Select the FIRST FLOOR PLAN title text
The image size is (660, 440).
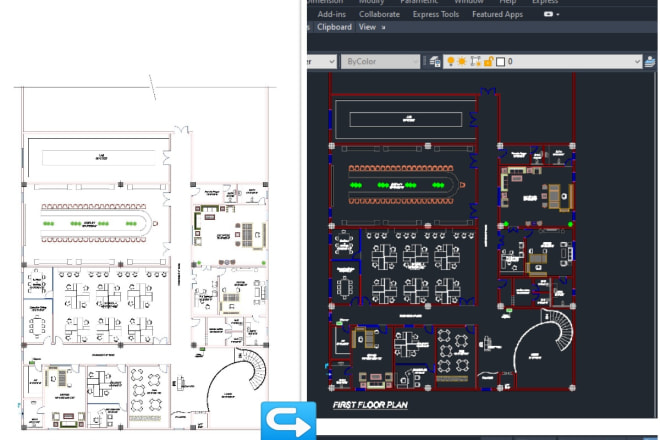click(x=370, y=405)
